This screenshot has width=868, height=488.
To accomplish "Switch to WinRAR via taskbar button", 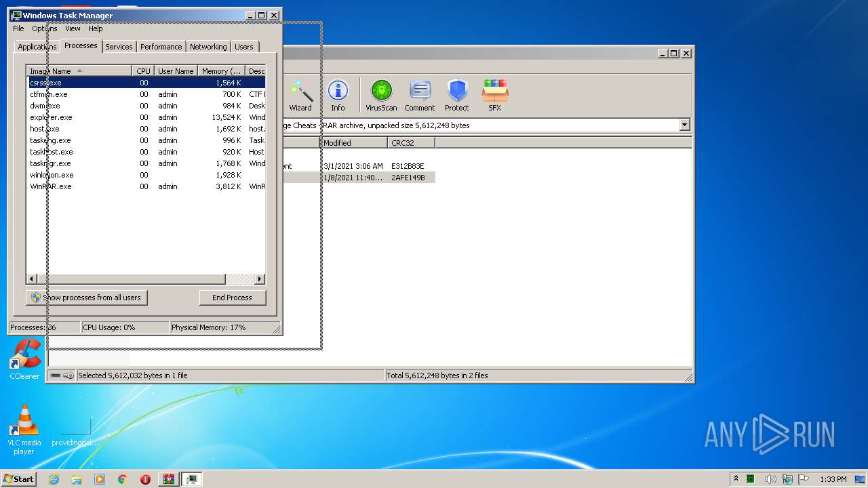I will [169, 479].
